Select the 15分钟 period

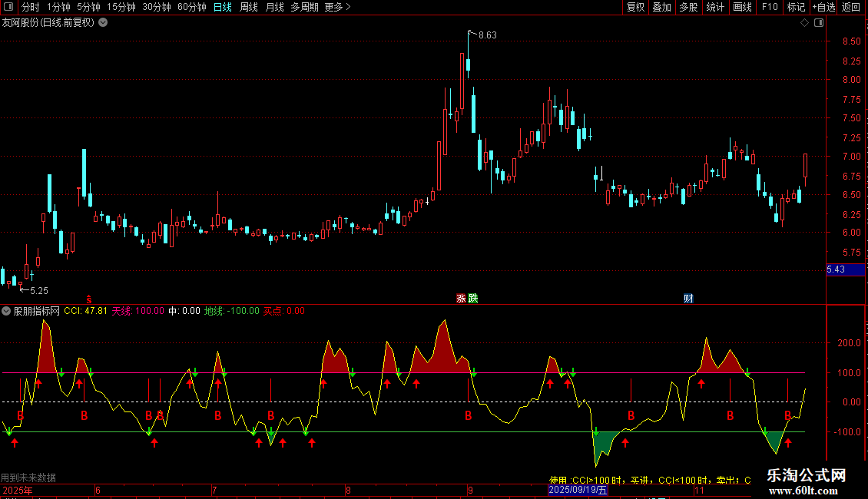point(121,7)
